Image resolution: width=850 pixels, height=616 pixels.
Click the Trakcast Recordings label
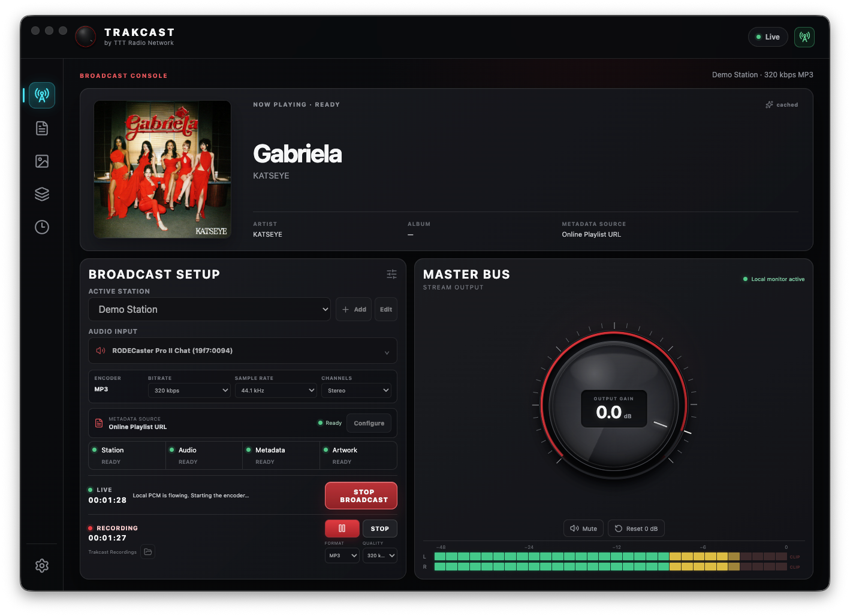coord(113,552)
